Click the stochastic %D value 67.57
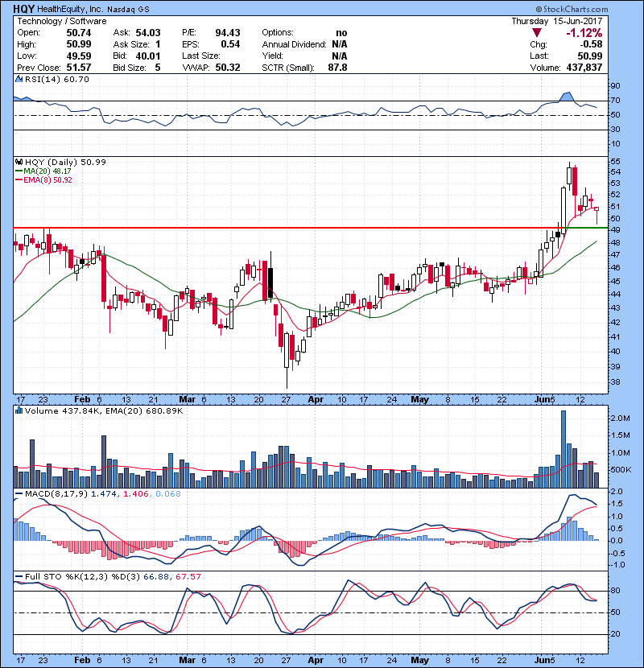Image resolution: width=644 pixels, height=668 pixels. point(188,576)
